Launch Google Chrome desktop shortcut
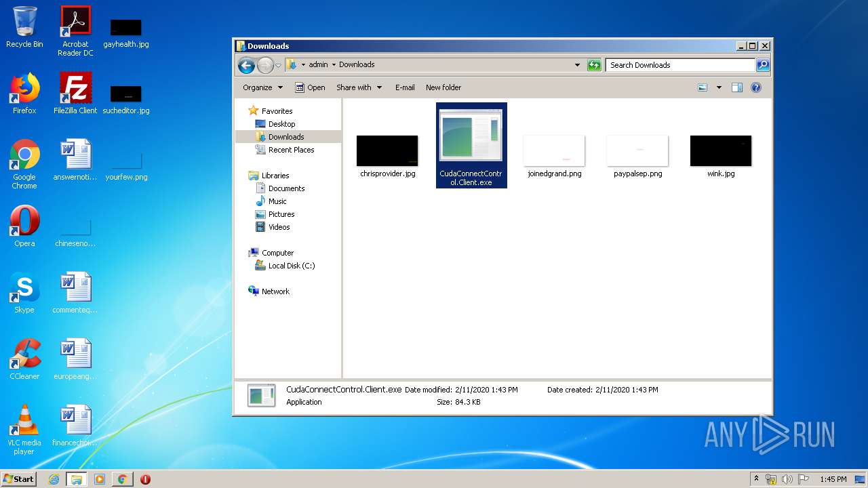 (x=24, y=164)
